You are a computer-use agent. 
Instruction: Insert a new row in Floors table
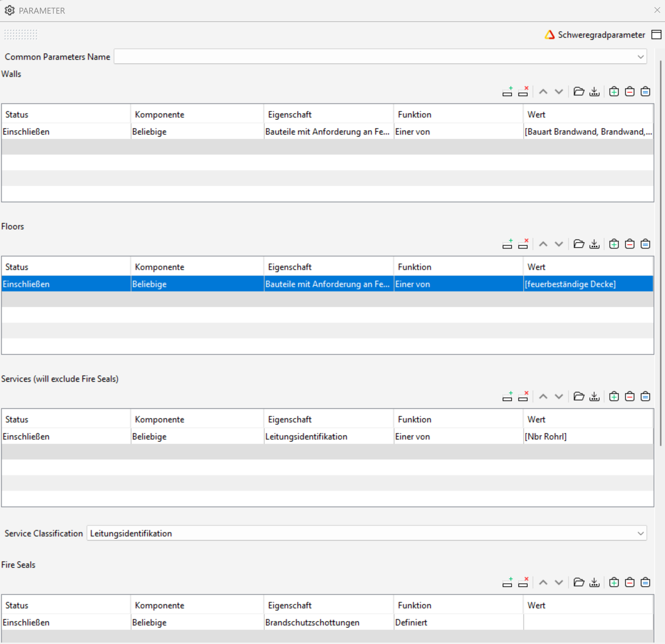507,244
